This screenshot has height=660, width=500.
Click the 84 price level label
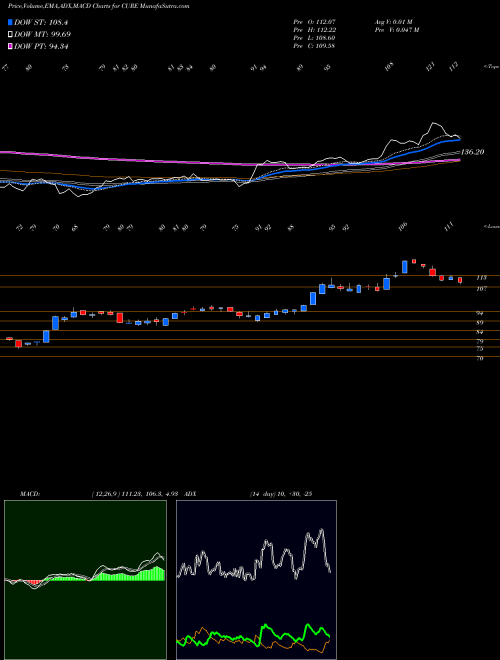(x=480, y=332)
